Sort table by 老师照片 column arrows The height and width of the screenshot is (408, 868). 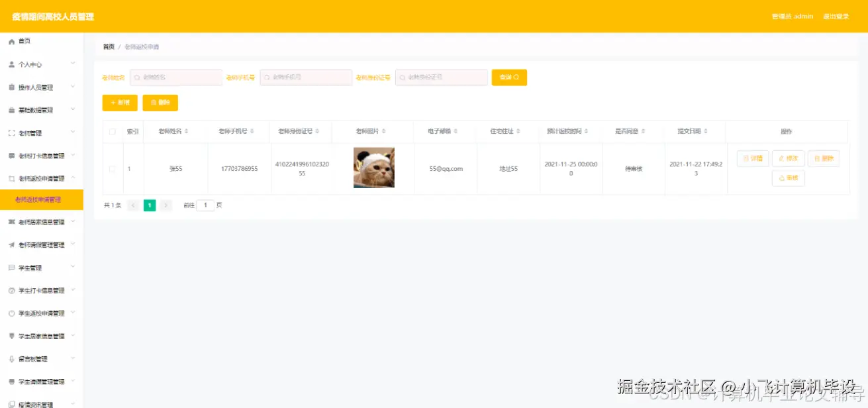coord(384,132)
